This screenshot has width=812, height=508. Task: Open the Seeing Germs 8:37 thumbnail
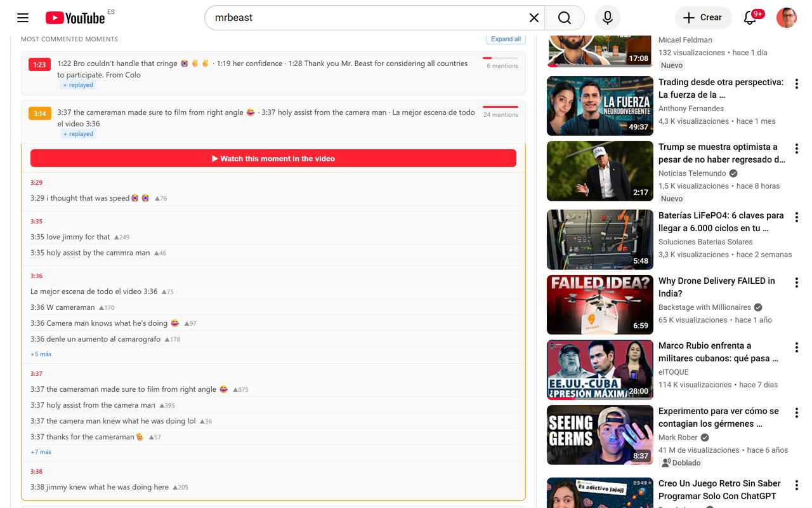600,435
